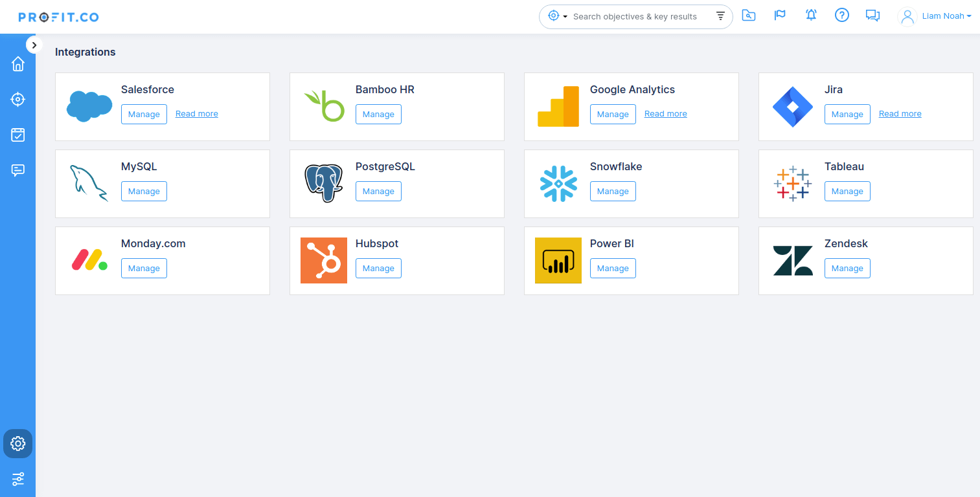The image size is (980, 497).
Task: Open the feedback chat icon in the sidebar
Action: [18, 170]
